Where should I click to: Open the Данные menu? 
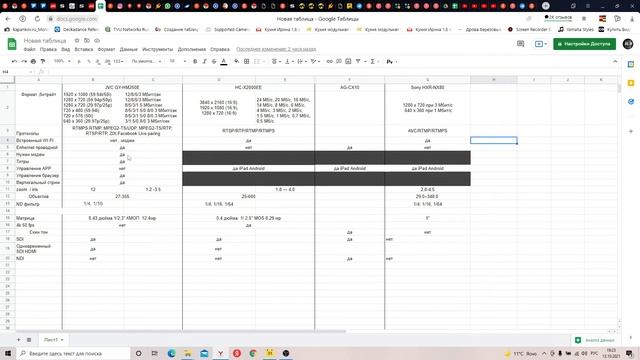(x=129, y=49)
